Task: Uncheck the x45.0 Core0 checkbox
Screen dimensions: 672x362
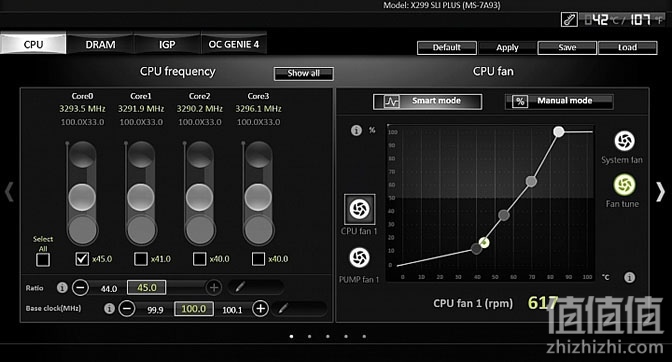Action: [82, 259]
